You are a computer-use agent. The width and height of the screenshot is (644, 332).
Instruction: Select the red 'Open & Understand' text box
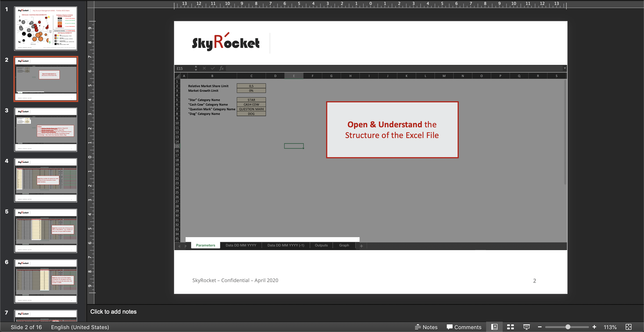click(392, 130)
